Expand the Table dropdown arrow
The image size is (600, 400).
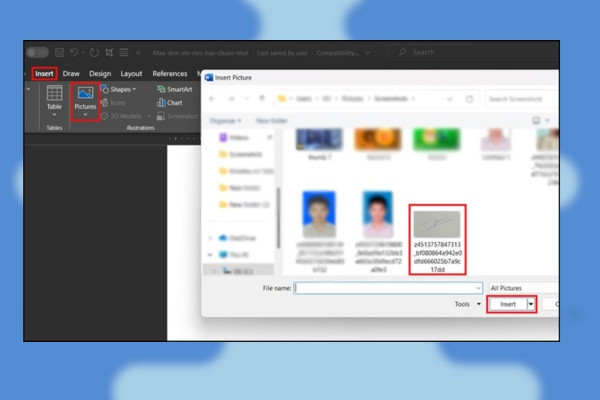(x=54, y=115)
